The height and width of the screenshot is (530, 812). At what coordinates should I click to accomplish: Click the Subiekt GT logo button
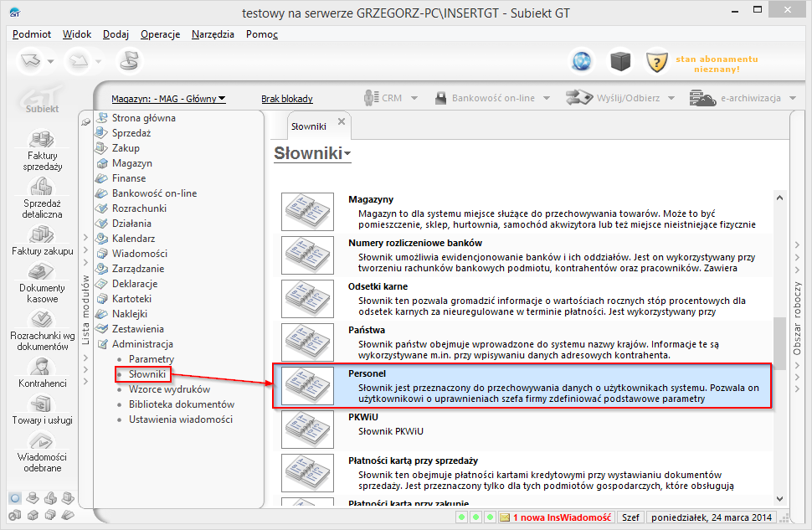point(42,99)
